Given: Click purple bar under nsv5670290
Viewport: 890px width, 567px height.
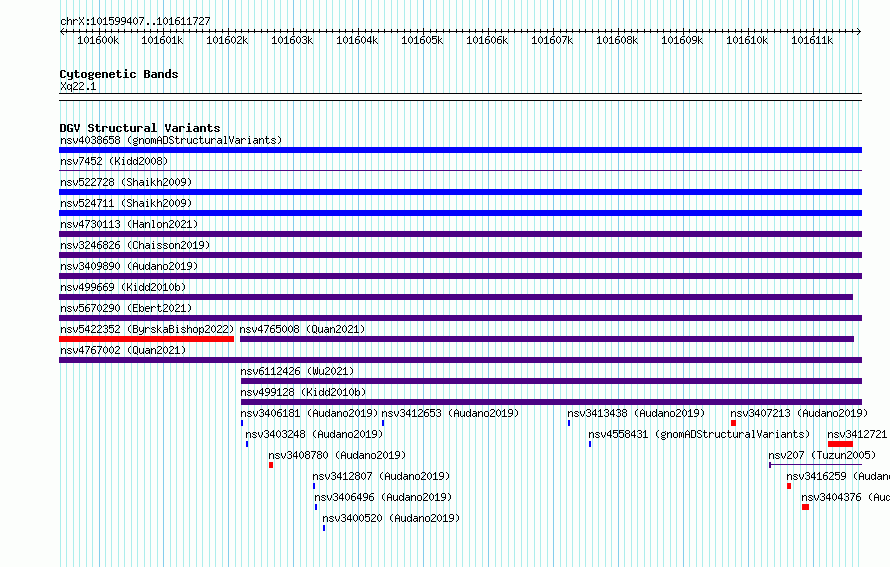Looking at the screenshot, I should click(x=460, y=318).
